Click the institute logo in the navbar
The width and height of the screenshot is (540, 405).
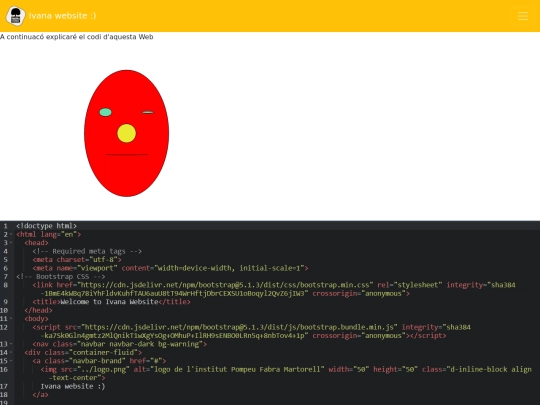tap(15, 16)
